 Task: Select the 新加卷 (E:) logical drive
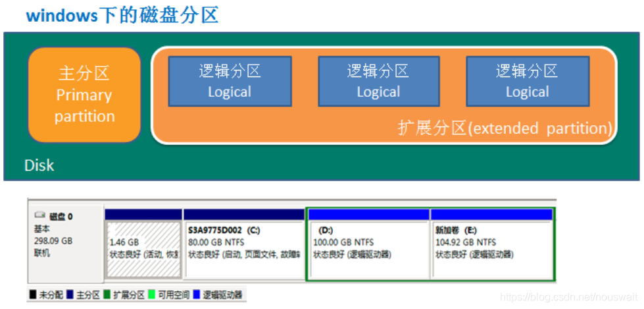[x=491, y=250]
